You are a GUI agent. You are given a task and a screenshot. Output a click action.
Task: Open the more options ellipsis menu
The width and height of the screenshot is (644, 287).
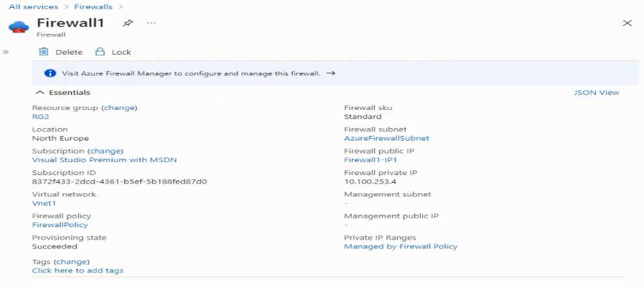coord(151,23)
